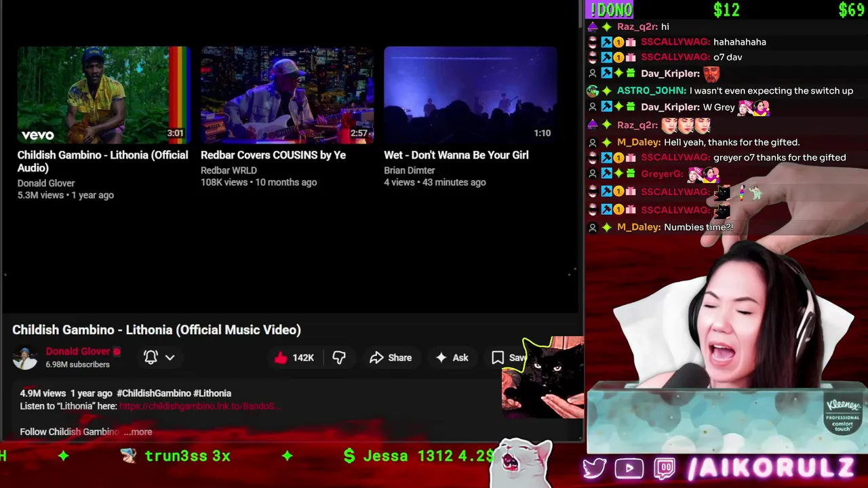Open the Redbar WRLD channel link
The height and width of the screenshot is (488, 868).
click(229, 170)
